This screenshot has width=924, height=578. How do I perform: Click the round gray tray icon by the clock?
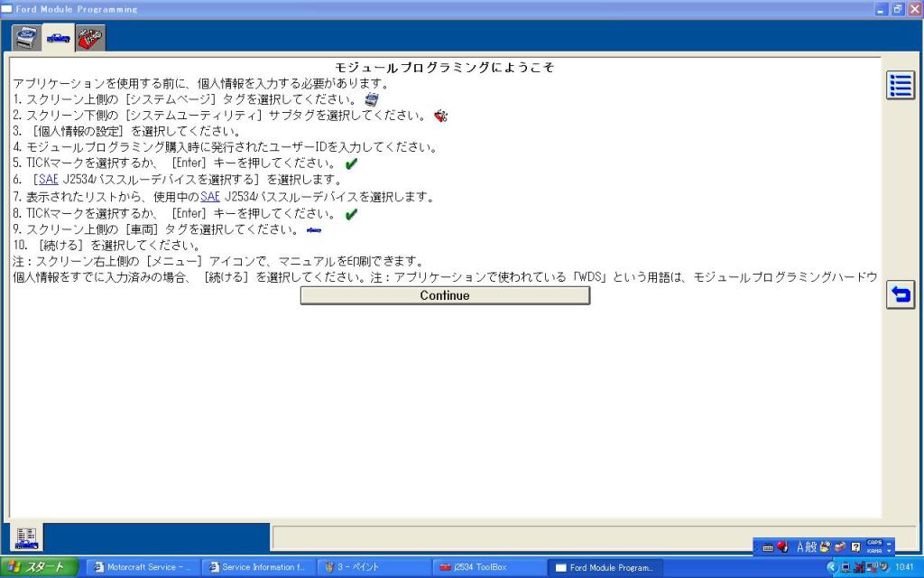click(884, 567)
